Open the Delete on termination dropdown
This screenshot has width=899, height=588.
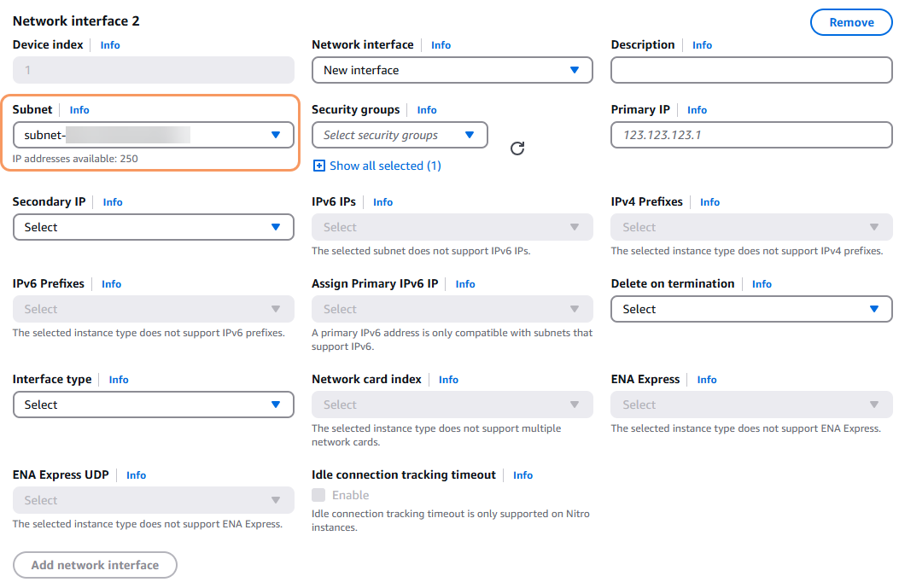(751, 309)
